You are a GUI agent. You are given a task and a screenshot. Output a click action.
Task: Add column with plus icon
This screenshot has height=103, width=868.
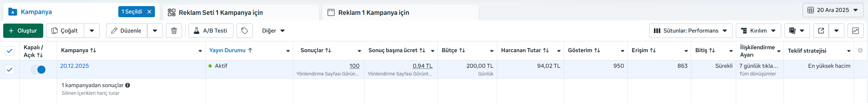click(860, 50)
